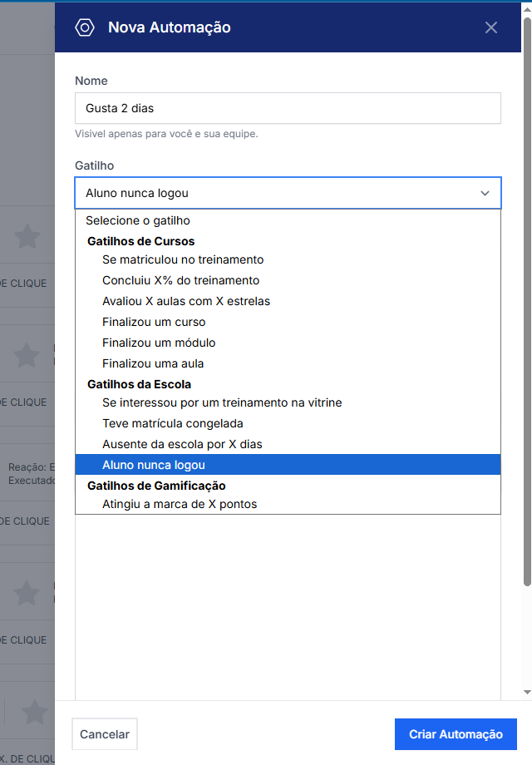
Task: Close the Nova Automação dialog
Action: pos(491,27)
